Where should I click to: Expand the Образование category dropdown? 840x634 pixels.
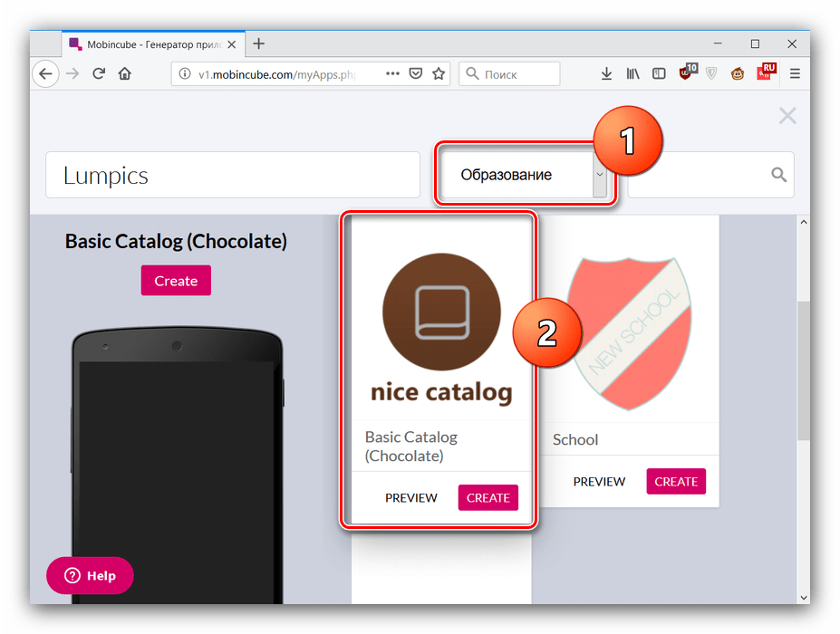(x=599, y=175)
